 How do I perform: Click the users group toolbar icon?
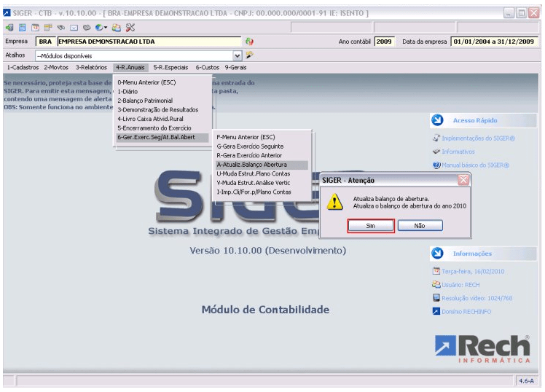click(117, 28)
